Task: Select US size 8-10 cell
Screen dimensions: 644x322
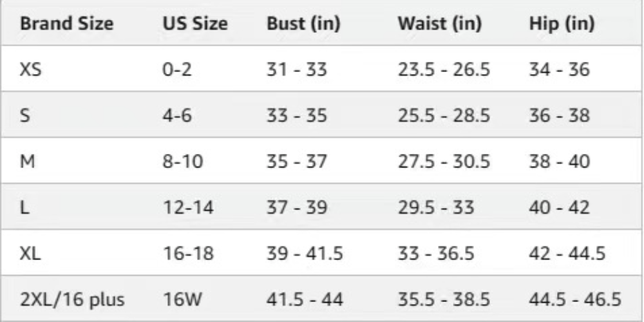Action: click(183, 162)
